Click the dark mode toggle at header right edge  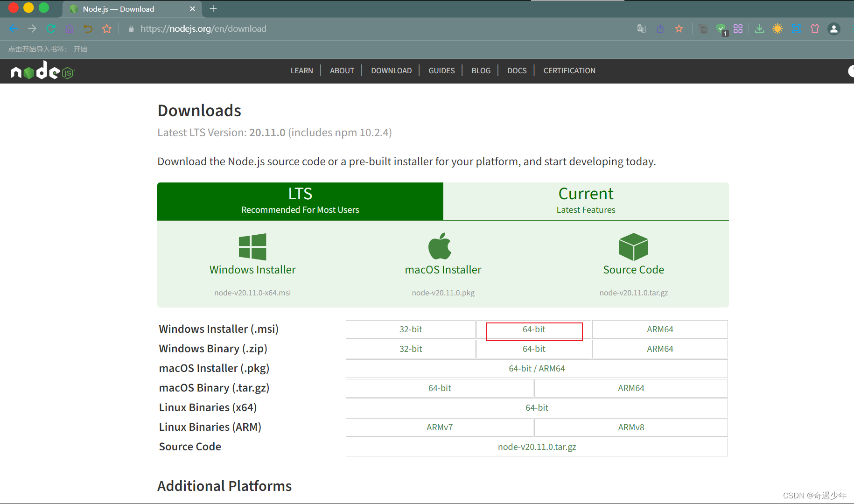851,71
